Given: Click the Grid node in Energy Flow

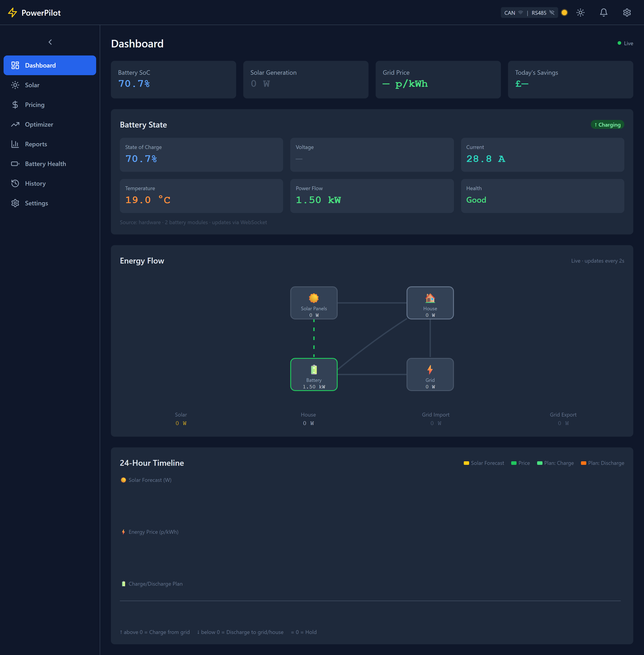Looking at the screenshot, I should [x=430, y=374].
